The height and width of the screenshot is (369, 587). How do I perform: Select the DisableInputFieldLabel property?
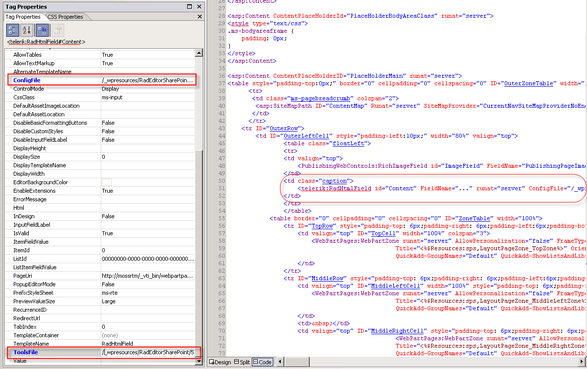click(40, 140)
